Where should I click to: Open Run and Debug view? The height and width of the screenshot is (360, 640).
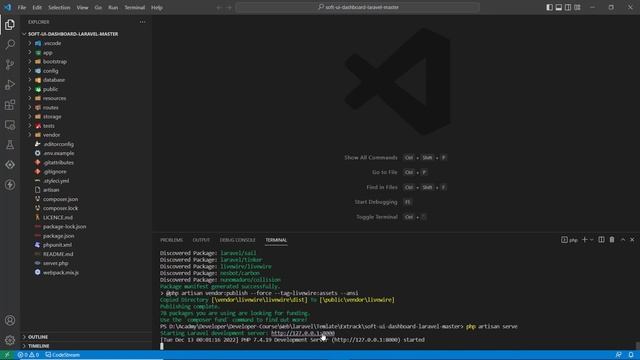point(10,84)
